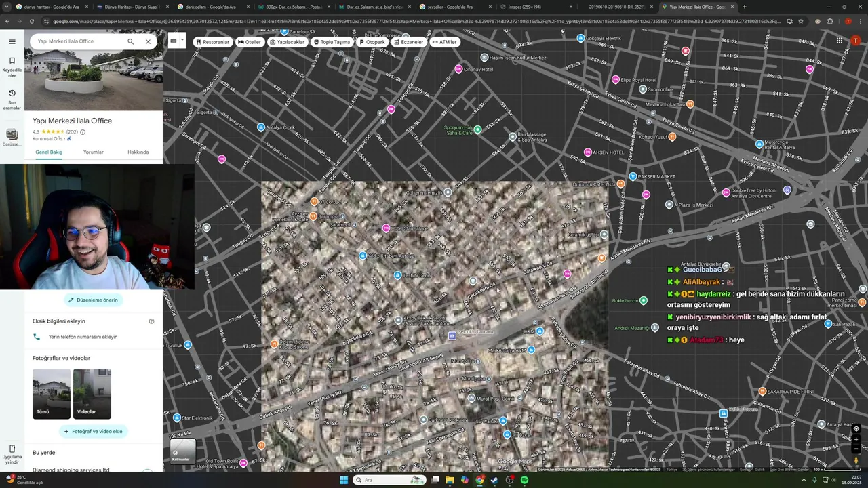Filter map by Oteller
868x488 pixels.
click(249, 42)
